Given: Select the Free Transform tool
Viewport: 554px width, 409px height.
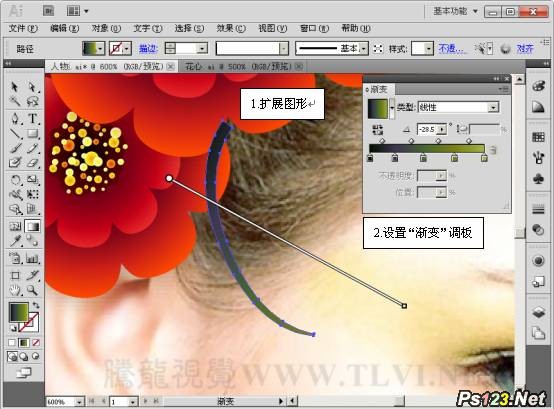Looking at the screenshot, I should [32, 195].
